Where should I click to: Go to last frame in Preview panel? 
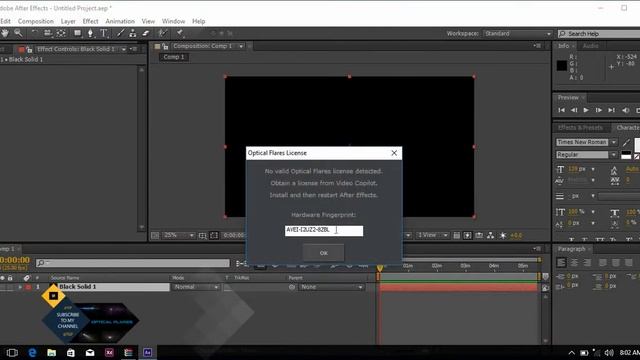pos(611,110)
